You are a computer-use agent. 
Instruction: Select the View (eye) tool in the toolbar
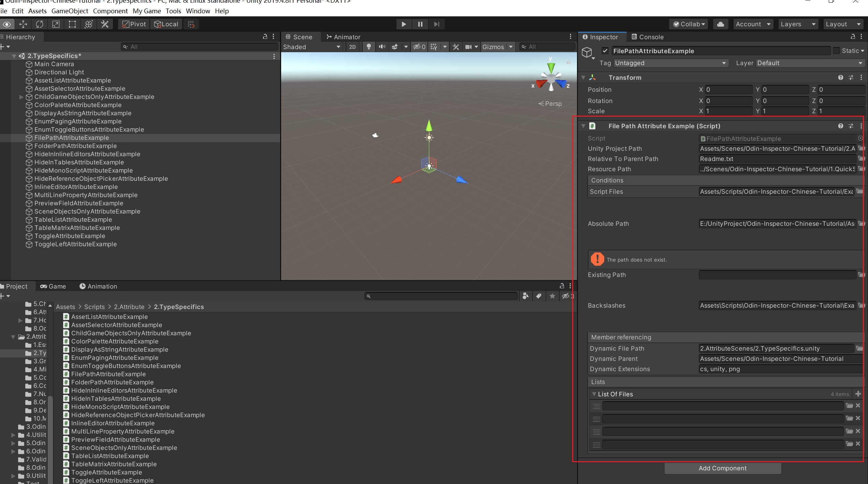7,24
